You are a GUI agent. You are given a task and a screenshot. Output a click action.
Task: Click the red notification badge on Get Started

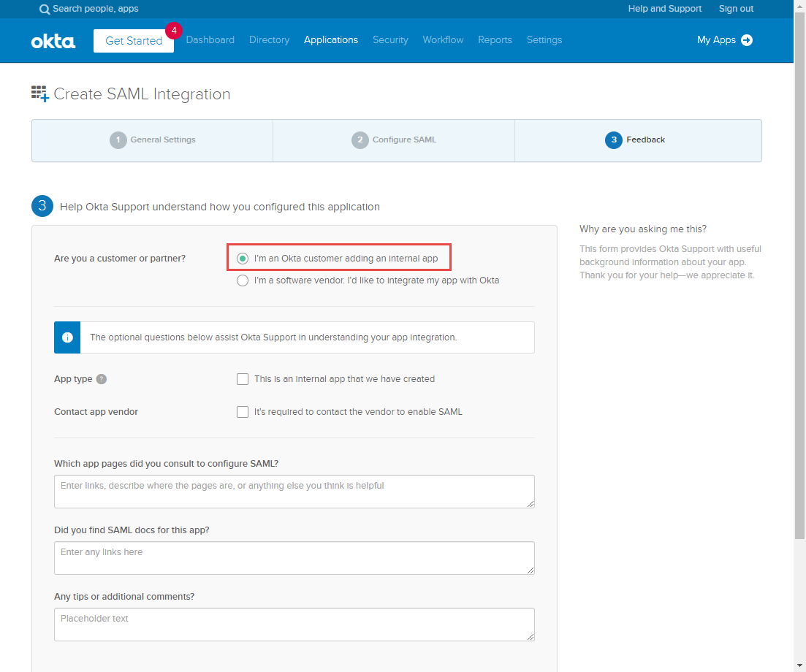pyautogui.click(x=174, y=31)
